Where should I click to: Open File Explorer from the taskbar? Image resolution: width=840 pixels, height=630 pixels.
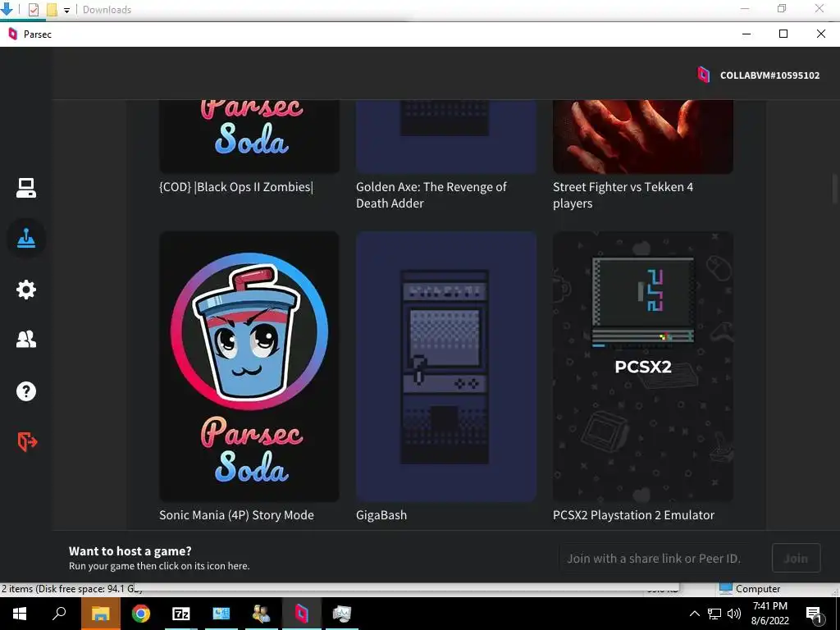tap(100, 614)
